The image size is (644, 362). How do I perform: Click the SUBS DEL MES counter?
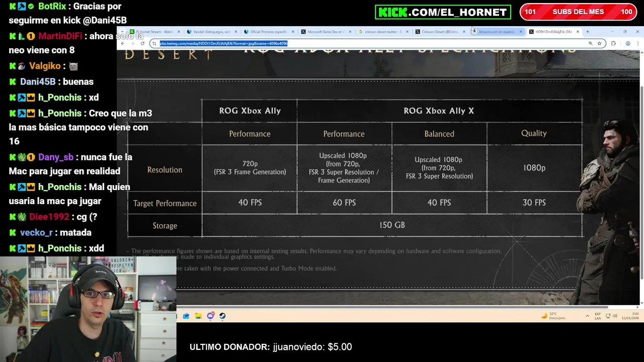click(578, 12)
